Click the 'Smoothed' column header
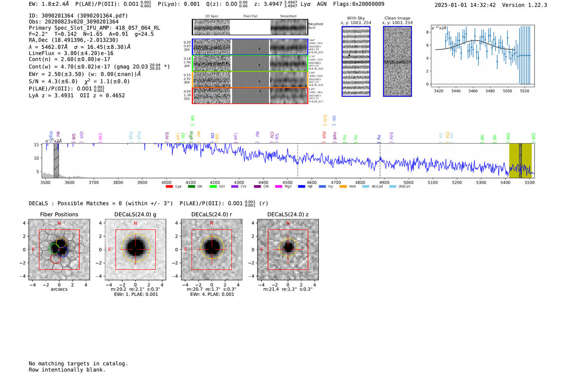The height and width of the screenshot is (392, 576). [x=288, y=16]
